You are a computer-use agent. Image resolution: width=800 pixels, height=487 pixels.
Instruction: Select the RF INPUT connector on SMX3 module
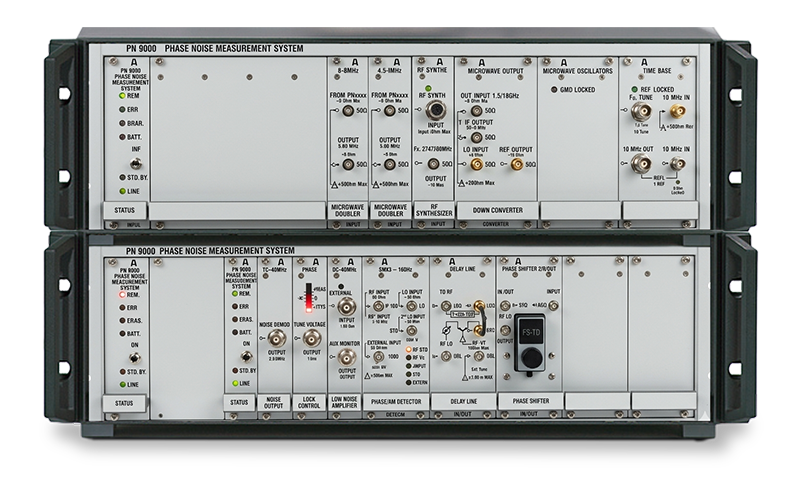click(x=379, y=306)
